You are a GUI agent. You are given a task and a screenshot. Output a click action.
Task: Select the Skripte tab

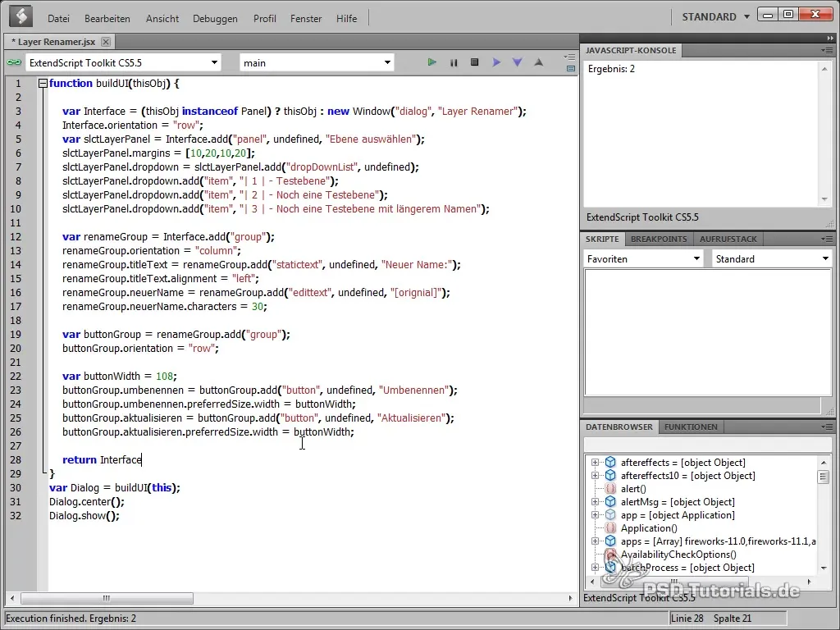tap(602, 239)
